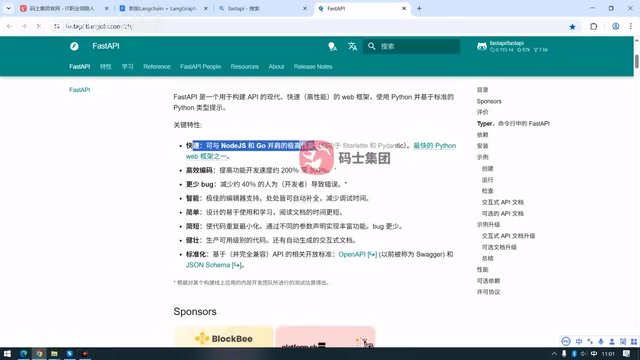Select the 学习 navigation tab
The height and width of the screenshot is (360, 640).
pos(127,67)
